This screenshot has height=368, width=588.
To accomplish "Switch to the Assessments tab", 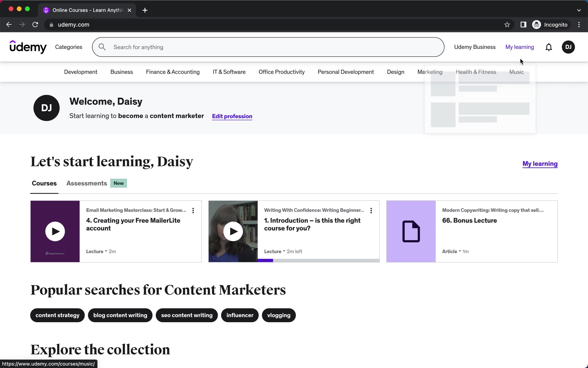I will pos(87,183).
